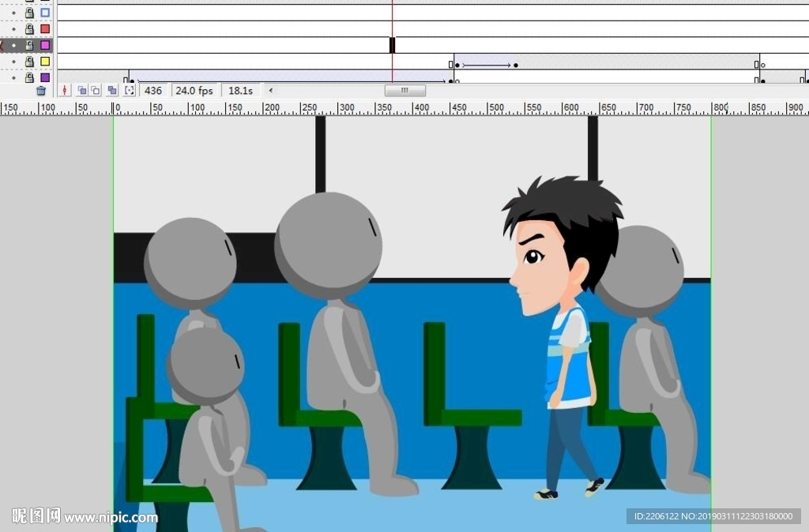Select the gray figure behind the boy

(x=654, y=358)
